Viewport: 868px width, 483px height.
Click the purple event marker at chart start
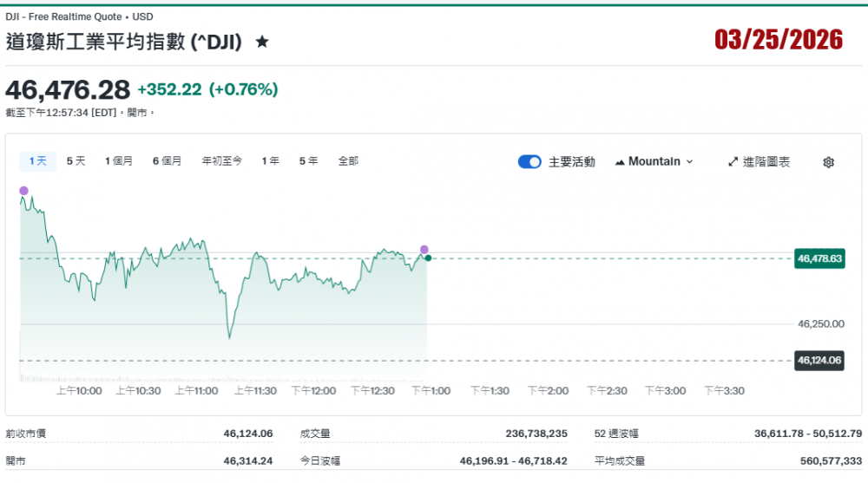pyautogui.click(x=23, y=191)
